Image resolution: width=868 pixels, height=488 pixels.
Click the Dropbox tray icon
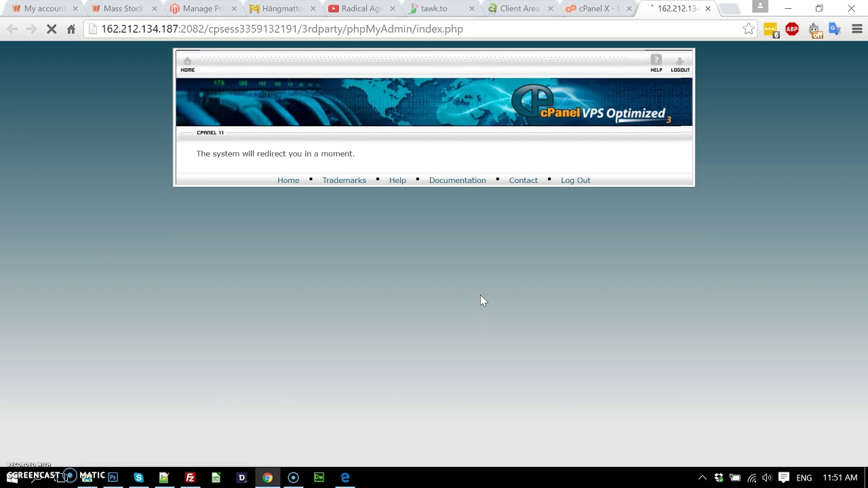pyautogui.click(x=719, y=478)
